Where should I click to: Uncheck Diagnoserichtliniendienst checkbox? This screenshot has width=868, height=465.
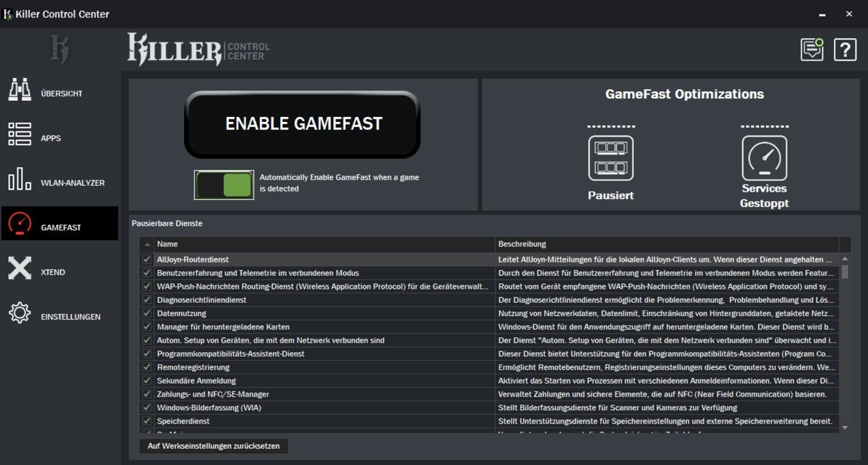point(147,300)
